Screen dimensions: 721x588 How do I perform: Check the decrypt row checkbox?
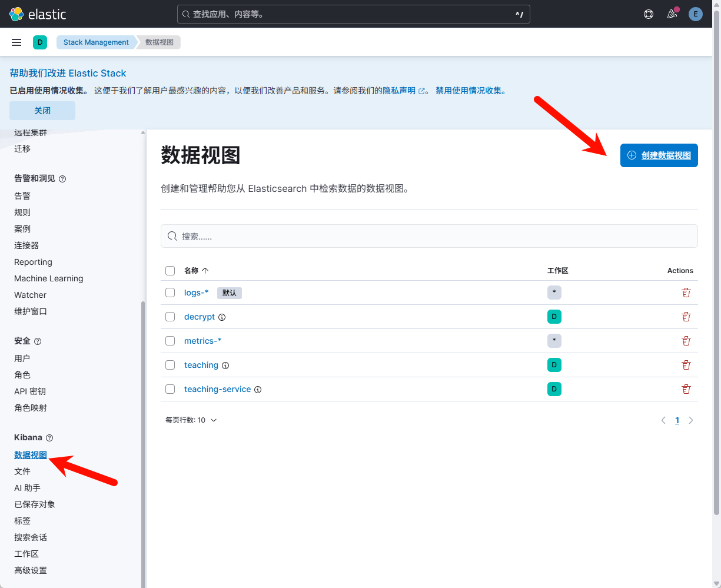170,317
